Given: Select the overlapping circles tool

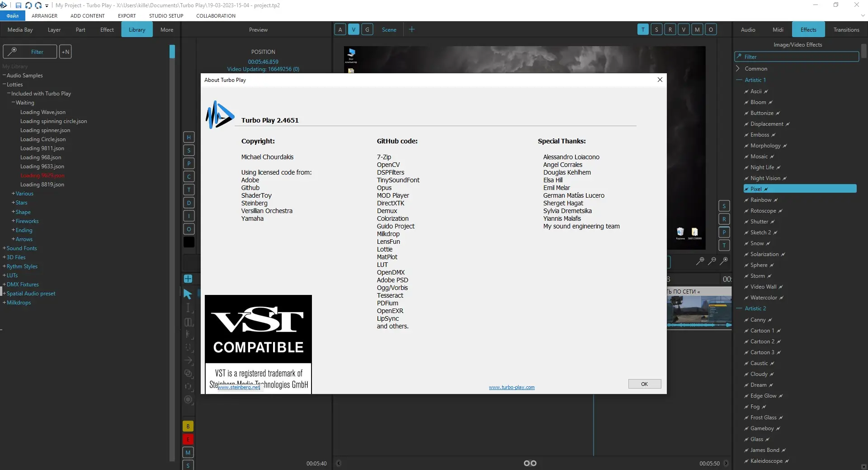Looking at the screenshot, I should [x=188, y=373].
